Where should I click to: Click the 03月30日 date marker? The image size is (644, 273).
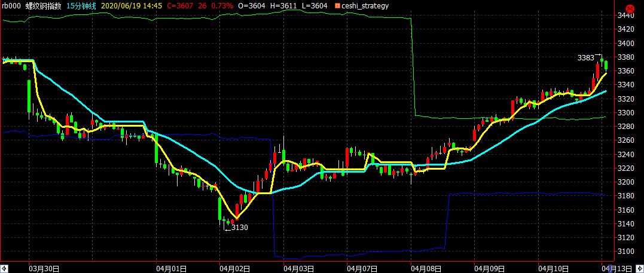[x=44, y=269]
